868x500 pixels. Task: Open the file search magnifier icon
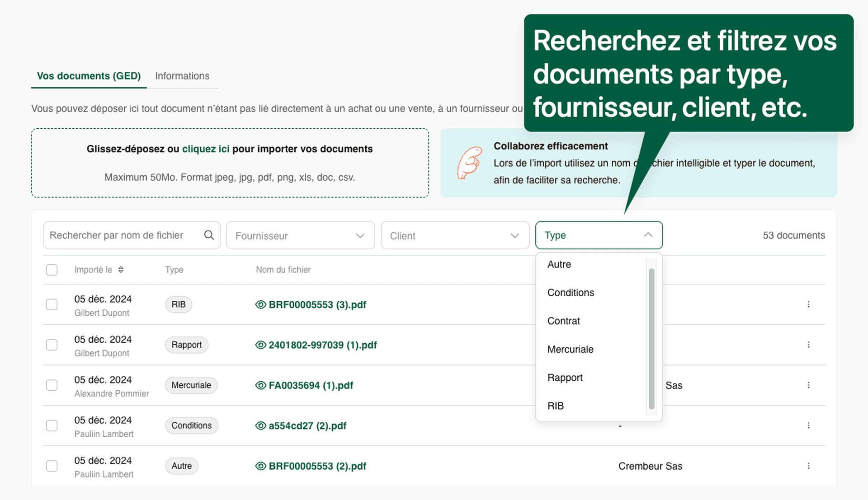[209, 235]
